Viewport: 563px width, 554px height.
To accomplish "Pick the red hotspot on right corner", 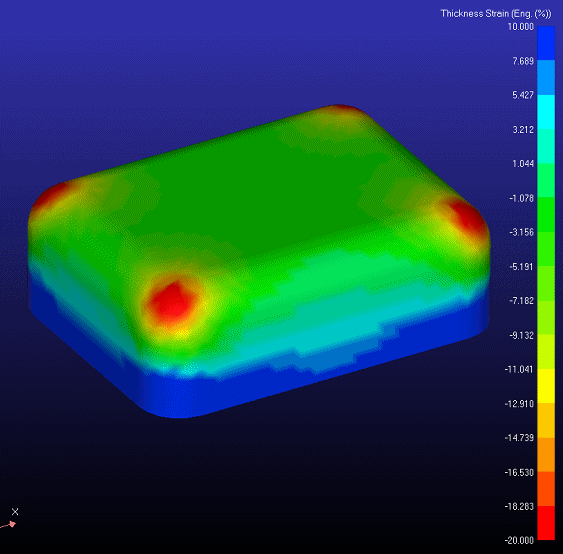I will tap(465, 216).
